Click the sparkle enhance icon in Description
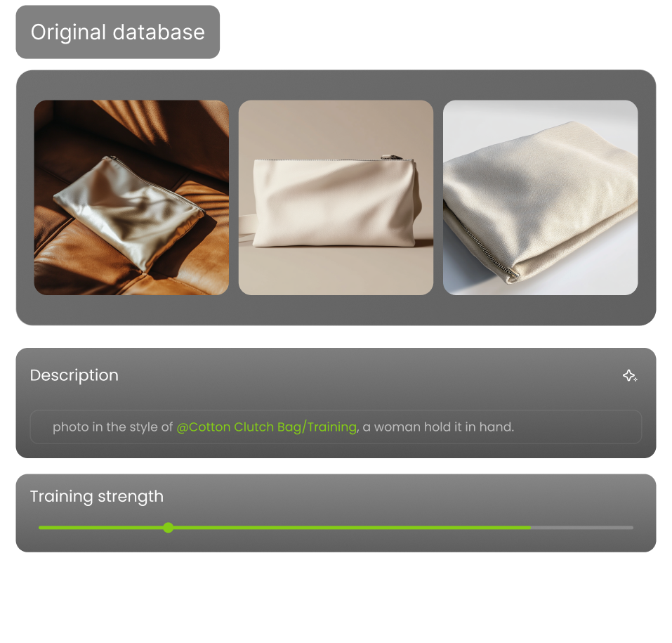 click(x=630, y=376)
